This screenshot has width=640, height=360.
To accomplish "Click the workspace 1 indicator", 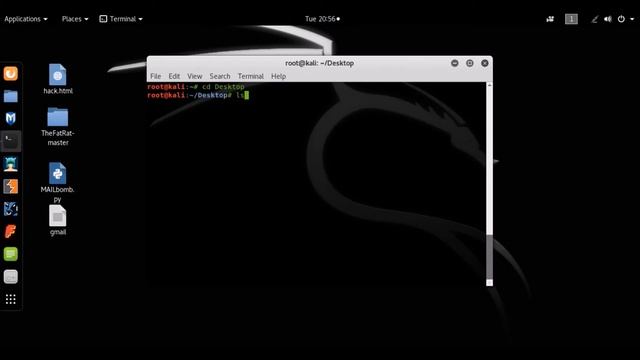I will point(571,19).
